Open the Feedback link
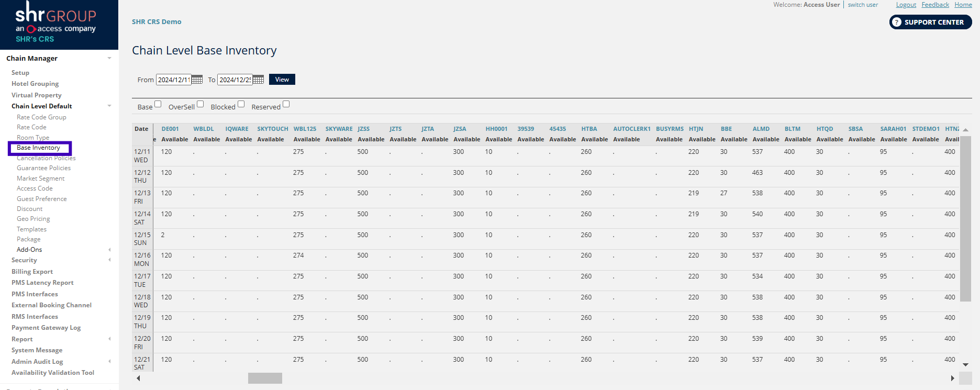Viewport: 980px width, 390px height. pyautogui.click(x=936, y=5)
